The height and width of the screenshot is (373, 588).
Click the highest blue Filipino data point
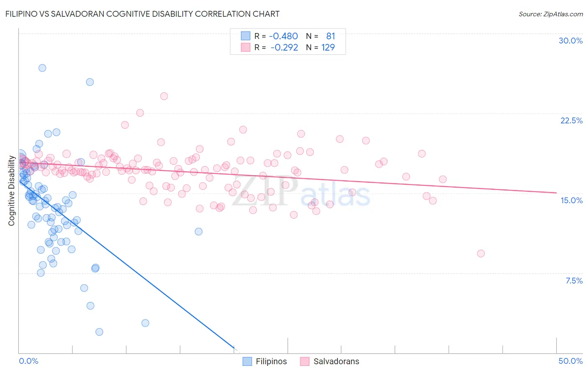(x=42, y=68)
